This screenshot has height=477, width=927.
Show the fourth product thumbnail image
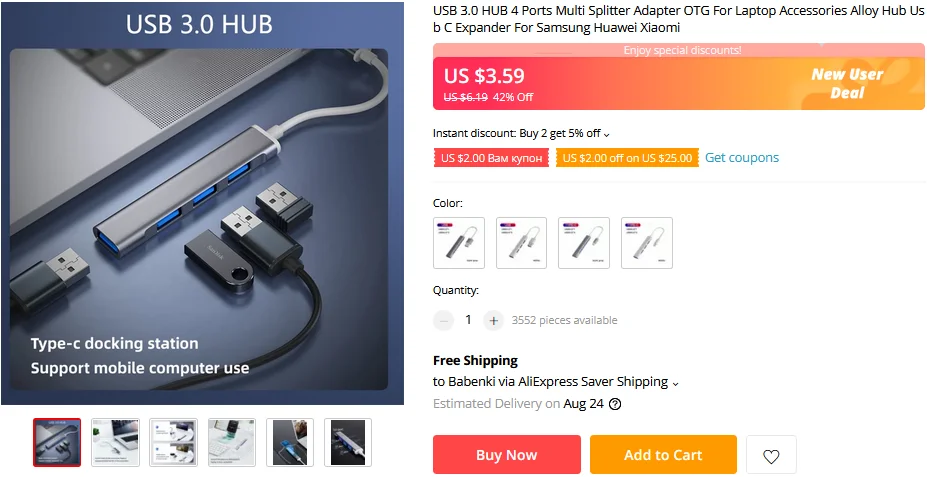[232, 442]
